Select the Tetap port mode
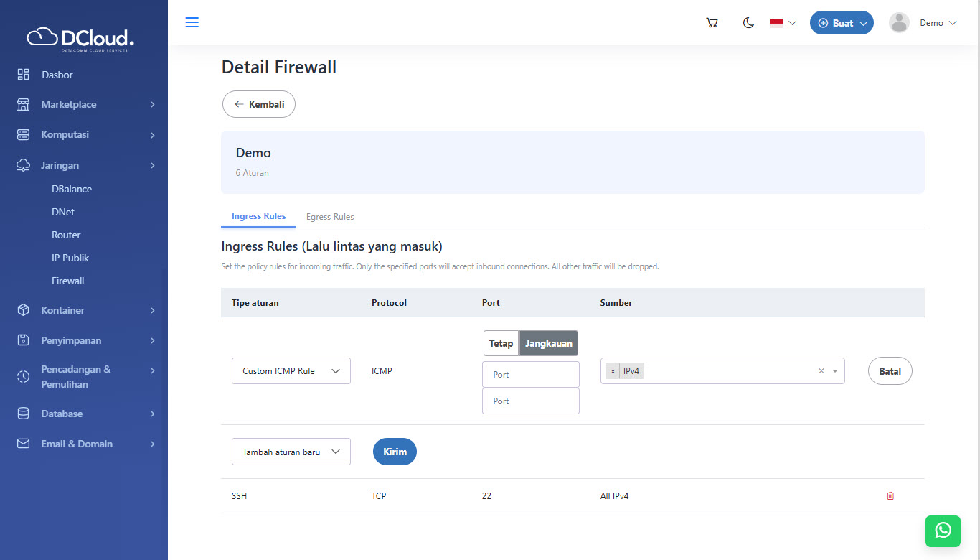Viewport: 980px width, 560px height. [x=501, y=343]
